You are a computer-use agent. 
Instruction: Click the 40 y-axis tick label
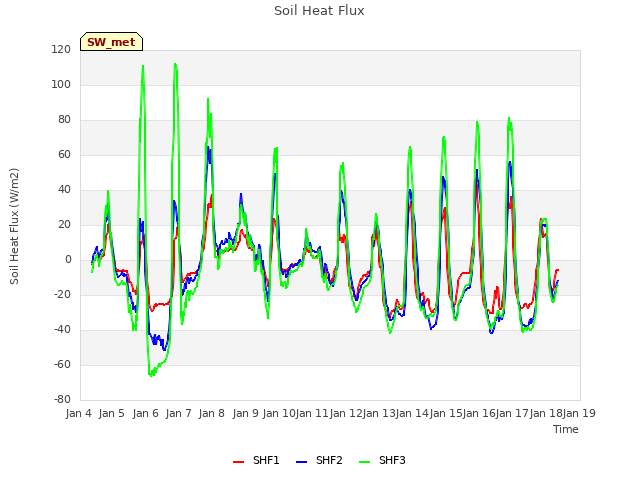64,190
